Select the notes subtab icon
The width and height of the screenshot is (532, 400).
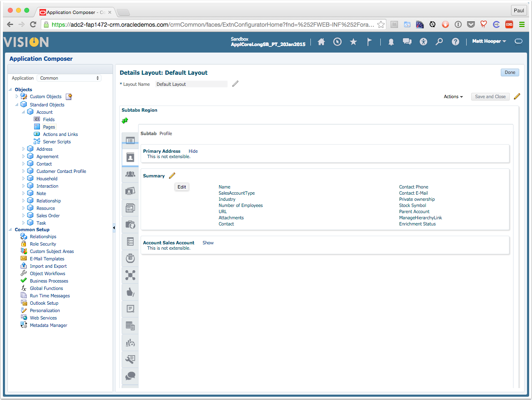click(x=130, y=309)
